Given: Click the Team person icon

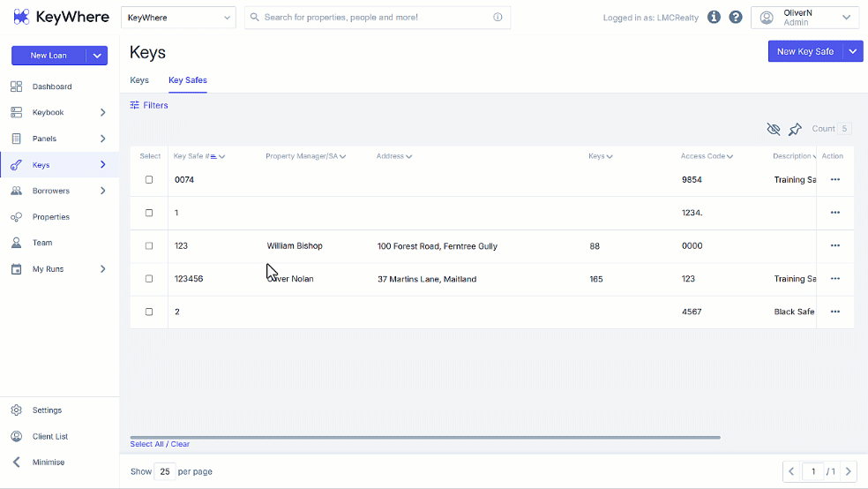Looking at the screenshot, I should 16,243.
